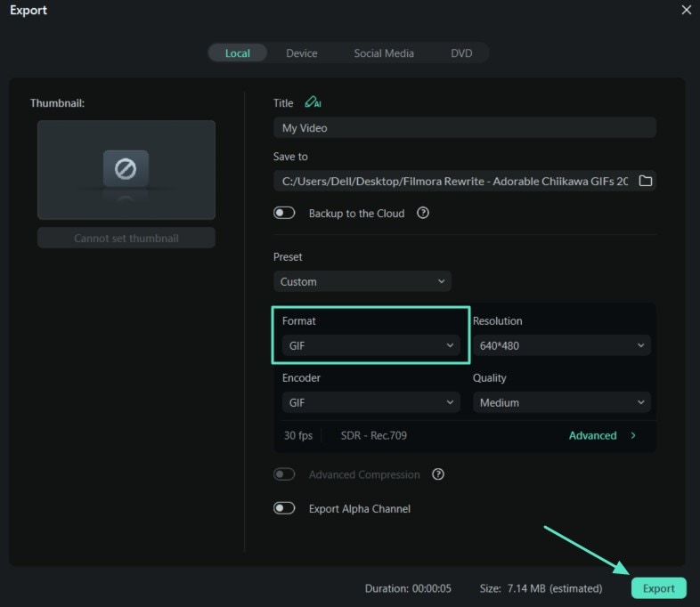Open the Advanced settings link
Image resolution: width=700 pixels, height=607 pixels.
pyautogui.click(x=592, y=435)
